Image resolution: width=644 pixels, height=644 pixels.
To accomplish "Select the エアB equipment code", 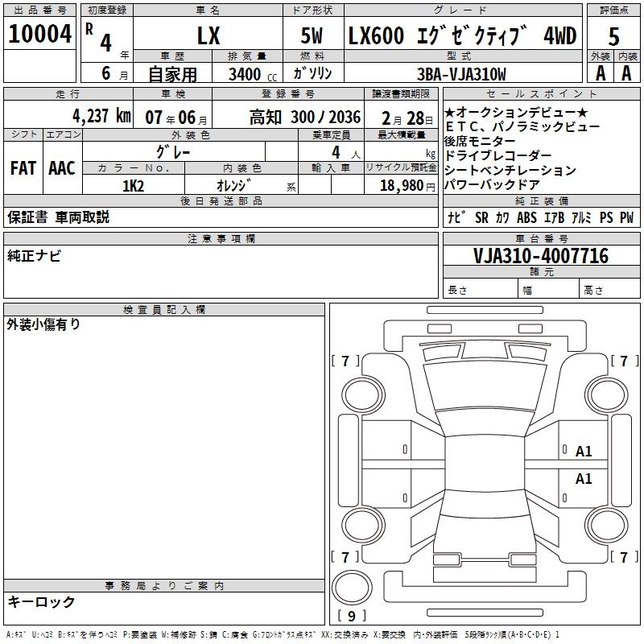I will [554, 217].
